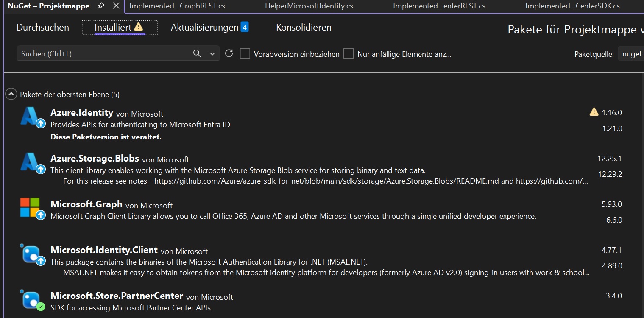
Task: Click the Microsoft.Identity.Client package icon
Action: 32,254
